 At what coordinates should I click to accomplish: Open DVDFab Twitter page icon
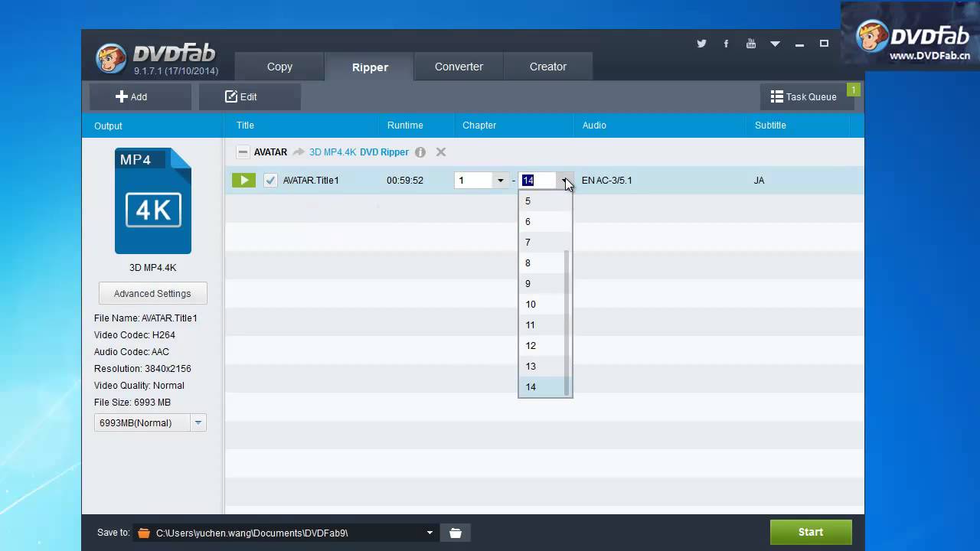[x=701, y=44]
